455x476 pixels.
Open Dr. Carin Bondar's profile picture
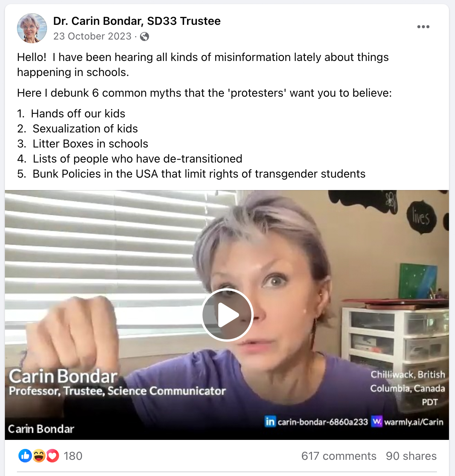32,28
